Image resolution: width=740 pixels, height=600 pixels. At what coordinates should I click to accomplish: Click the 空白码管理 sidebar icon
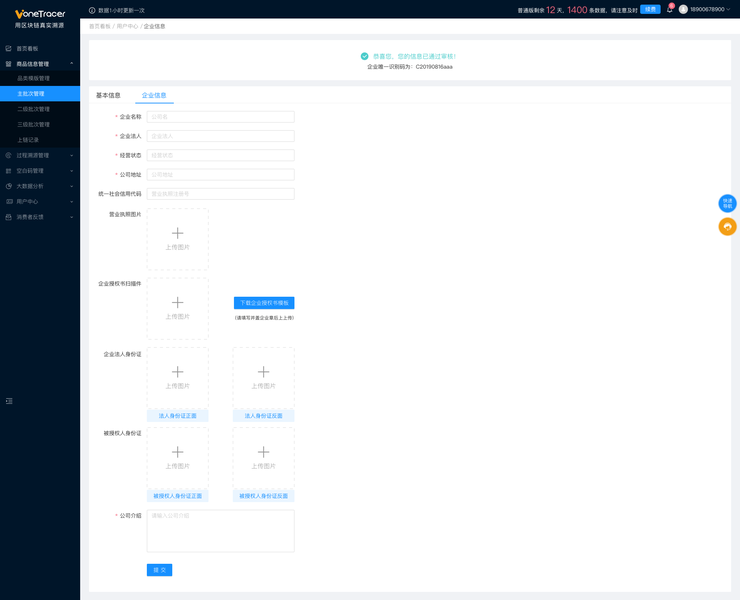click(8, 171)
